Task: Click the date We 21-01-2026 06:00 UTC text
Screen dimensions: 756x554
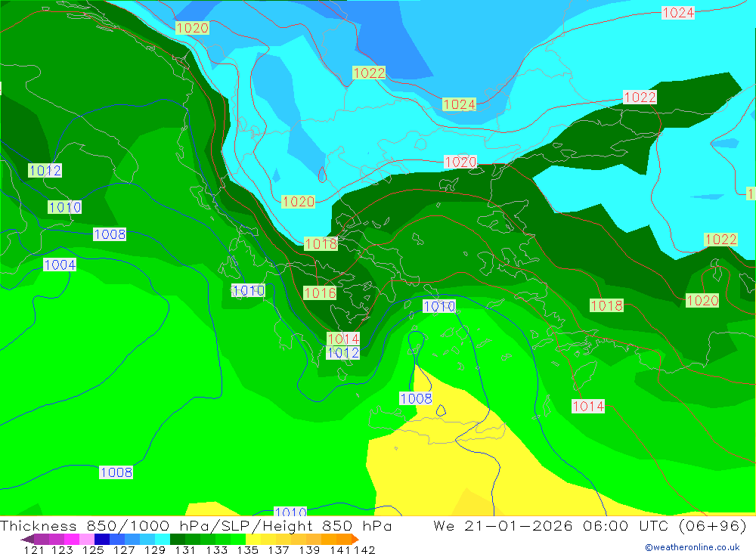Action: pyautogui.click(x=552, y=525)
